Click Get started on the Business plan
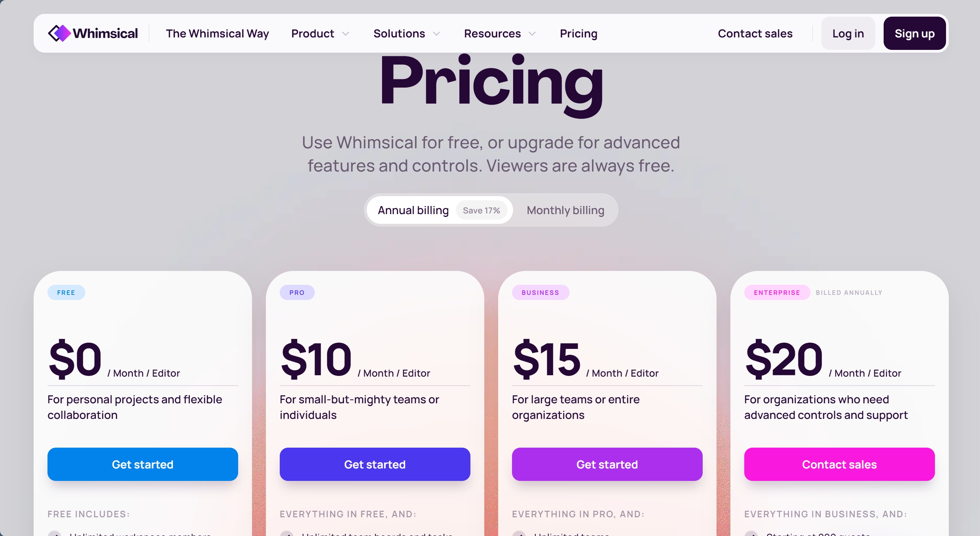980x536 pixels. click(x=607, y=464)
